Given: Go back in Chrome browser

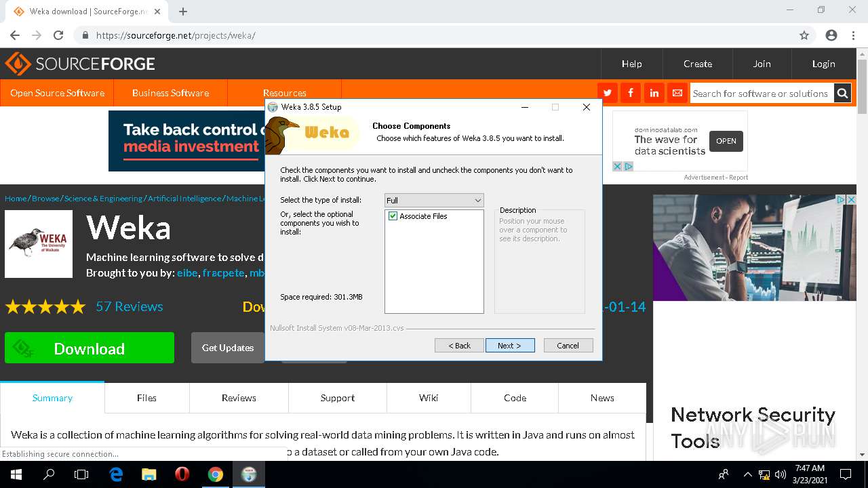Looking at the screenshot, I should tap(15, 35).
